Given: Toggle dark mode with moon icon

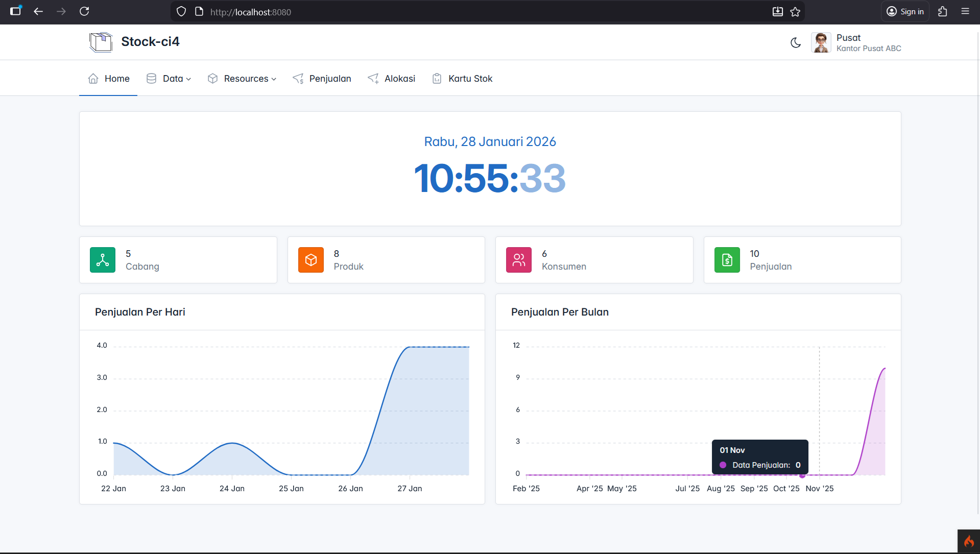Looking at the screenshot, I should 796,42.
